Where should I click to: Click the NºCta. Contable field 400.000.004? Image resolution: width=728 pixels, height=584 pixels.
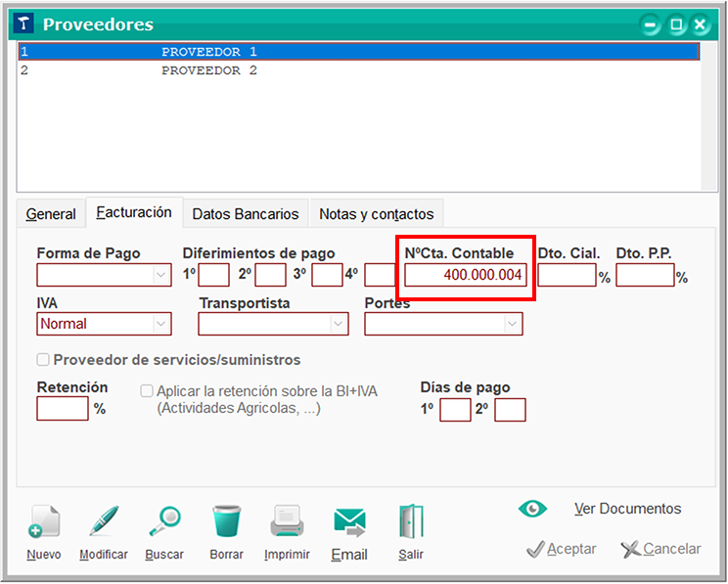466,275
